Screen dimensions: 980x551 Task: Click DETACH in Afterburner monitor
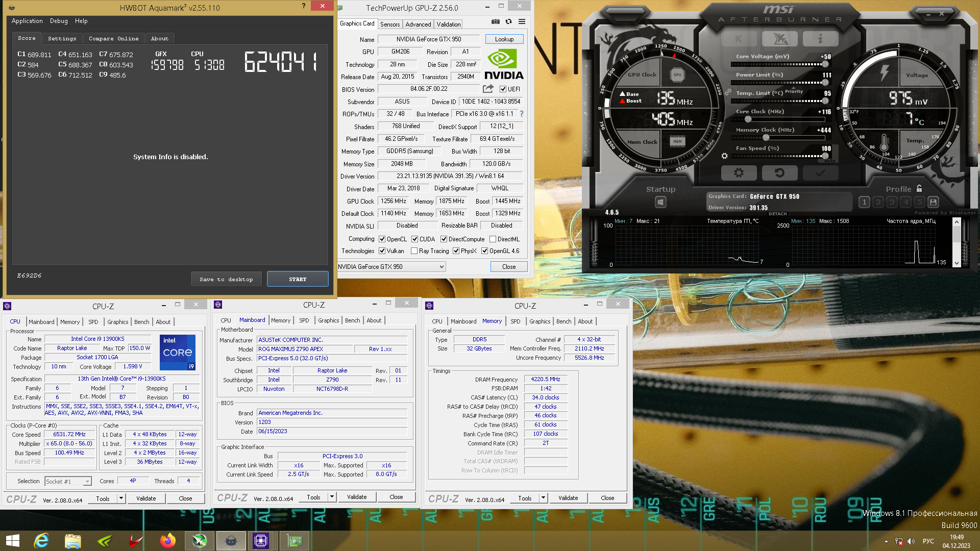(x=778, y=214)
